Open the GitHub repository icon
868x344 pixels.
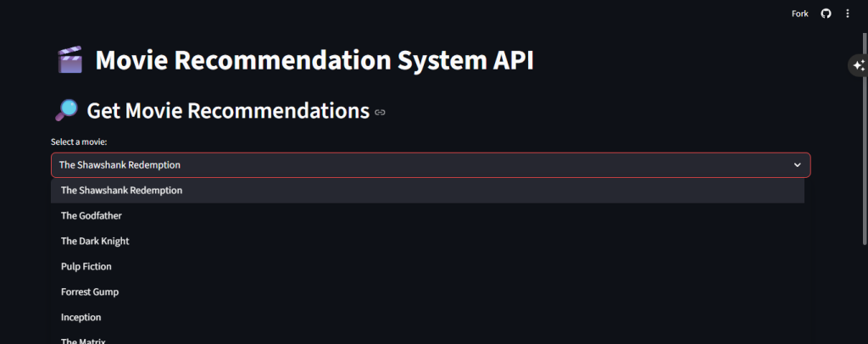tap(826, 14)
